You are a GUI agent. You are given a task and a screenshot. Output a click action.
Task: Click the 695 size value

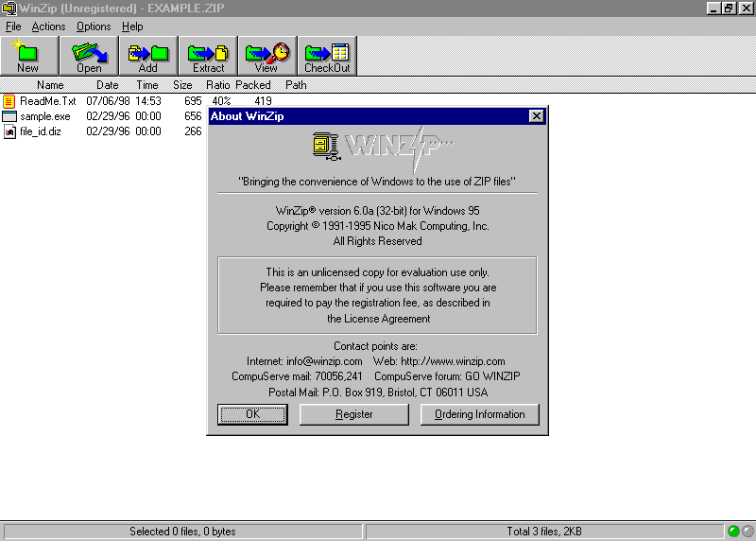click(193, 101)
